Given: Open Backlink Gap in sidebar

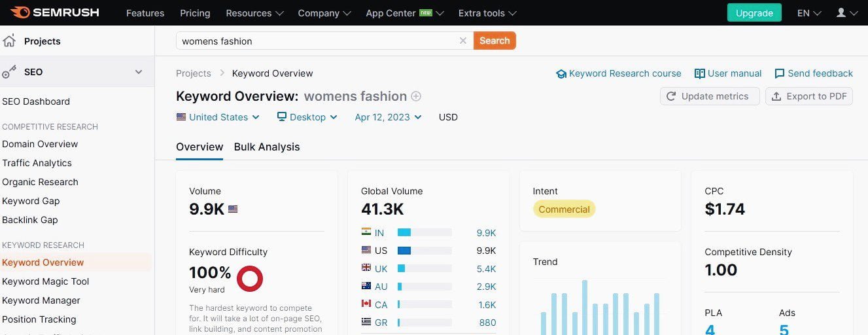Looking at the screenshot, I should pos(30,220).
